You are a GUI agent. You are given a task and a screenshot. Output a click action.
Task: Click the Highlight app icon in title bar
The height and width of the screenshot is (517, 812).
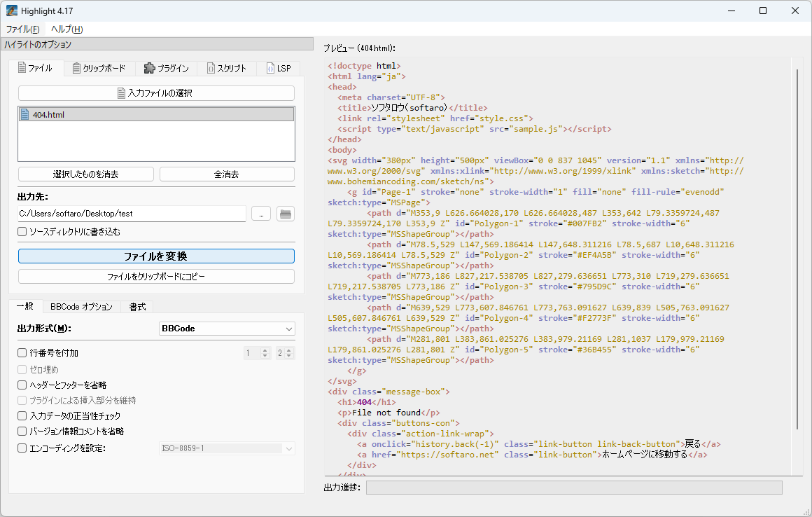(12, 11)
